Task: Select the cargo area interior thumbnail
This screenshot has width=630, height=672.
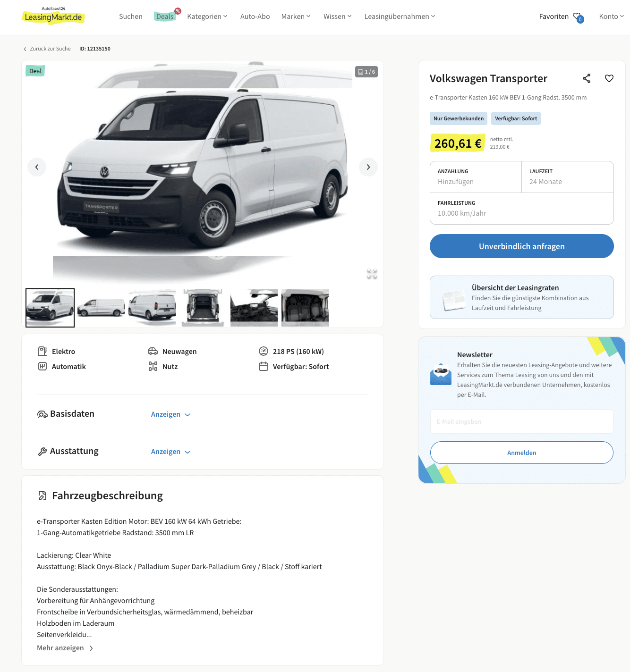Action: click(203, 308)
